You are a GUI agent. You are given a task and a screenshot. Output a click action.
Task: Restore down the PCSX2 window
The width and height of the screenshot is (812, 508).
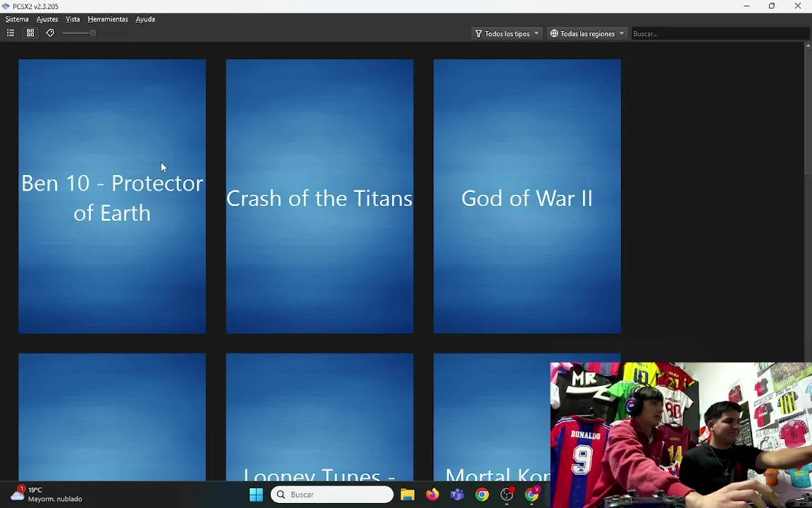coord(772,6)
